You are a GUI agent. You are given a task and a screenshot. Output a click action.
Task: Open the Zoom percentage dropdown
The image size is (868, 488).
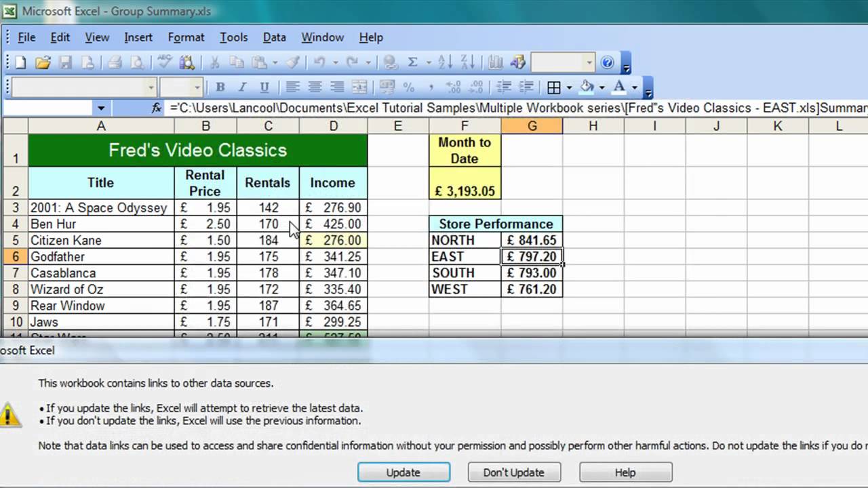(589, 63)
